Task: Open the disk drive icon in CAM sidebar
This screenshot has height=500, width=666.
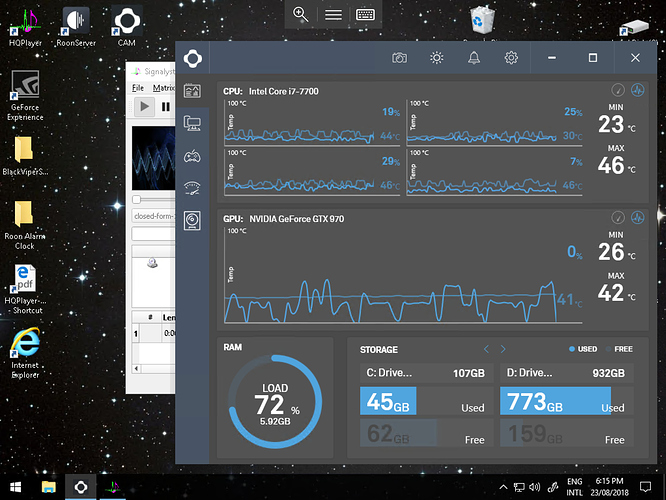Action: point(192,220)
